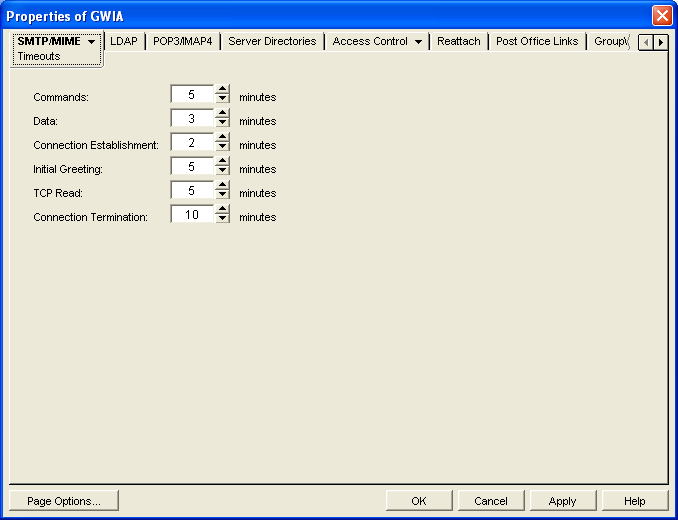Click the Initial Greeting label text

(x=68, y=169)
